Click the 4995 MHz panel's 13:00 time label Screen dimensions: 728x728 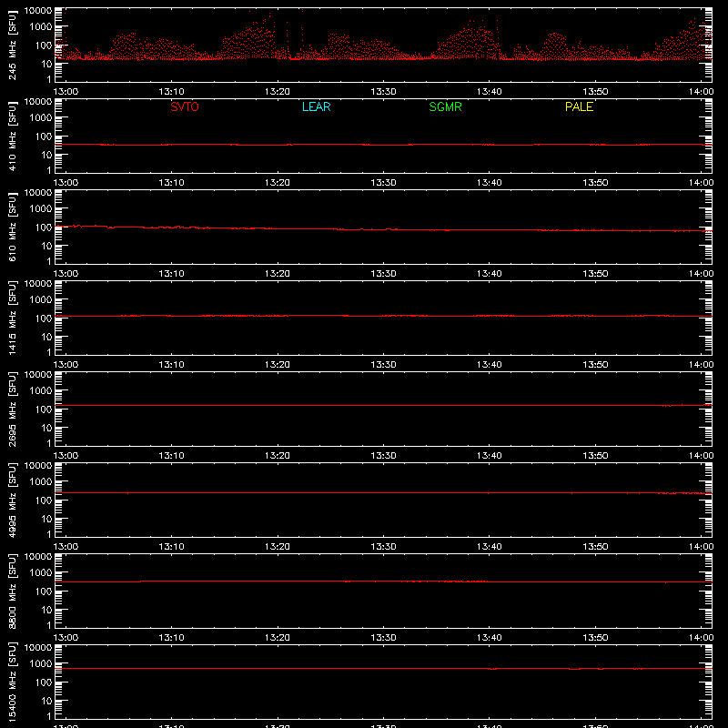click(66, 547)
